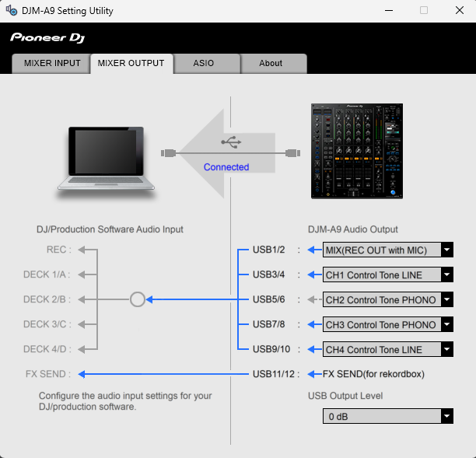
Task: Click the REC input label
Action: click(59, 250)
